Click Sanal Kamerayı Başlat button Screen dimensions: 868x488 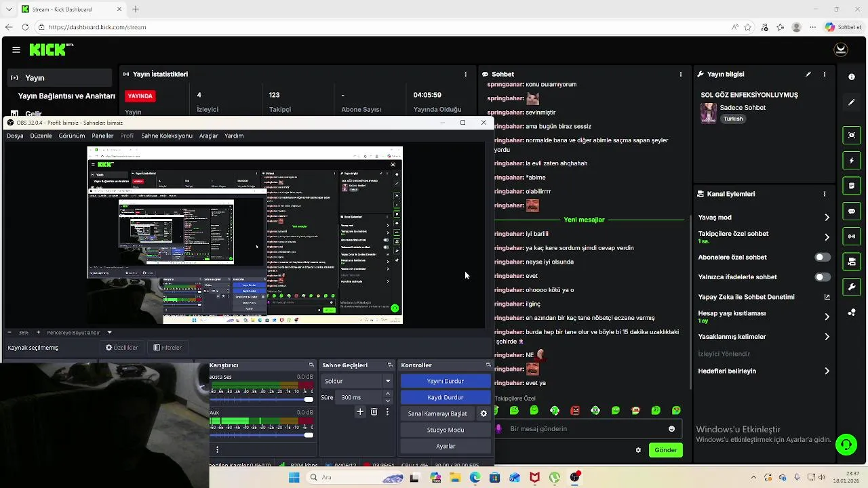[x=437, y=413]
